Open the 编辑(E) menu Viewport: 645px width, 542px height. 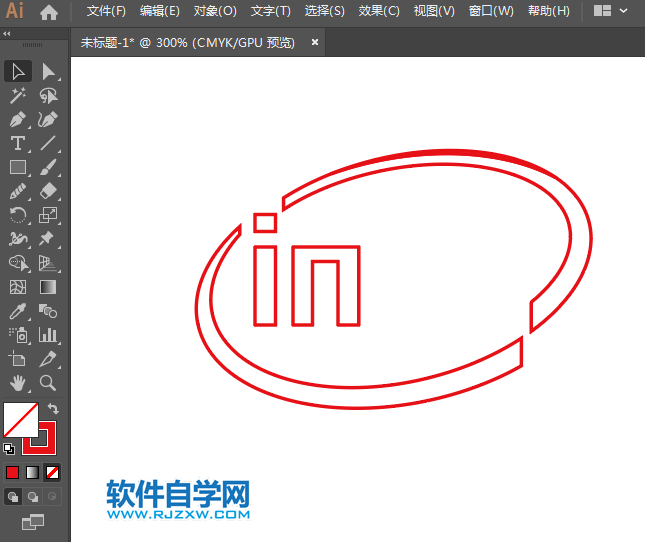(160, 11)
